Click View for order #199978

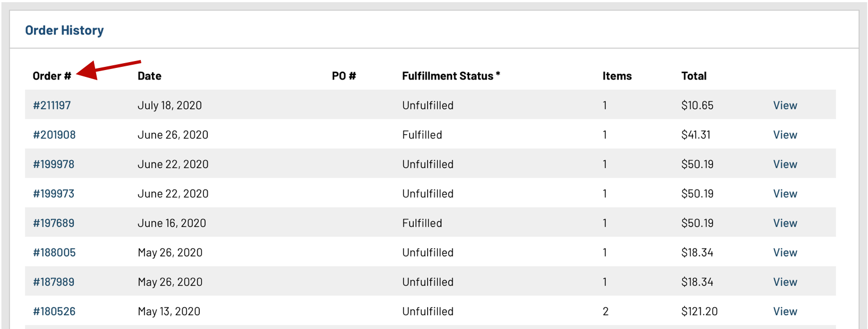pyautogui.click(x=785, y=164)
